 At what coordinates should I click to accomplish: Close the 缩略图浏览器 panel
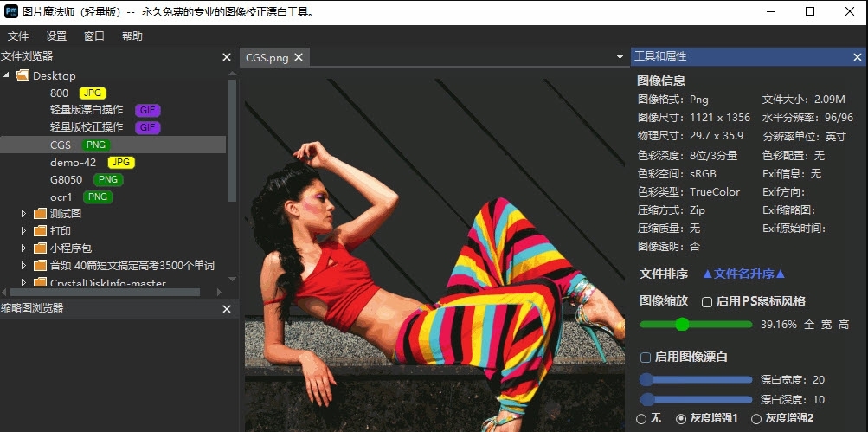227,309
